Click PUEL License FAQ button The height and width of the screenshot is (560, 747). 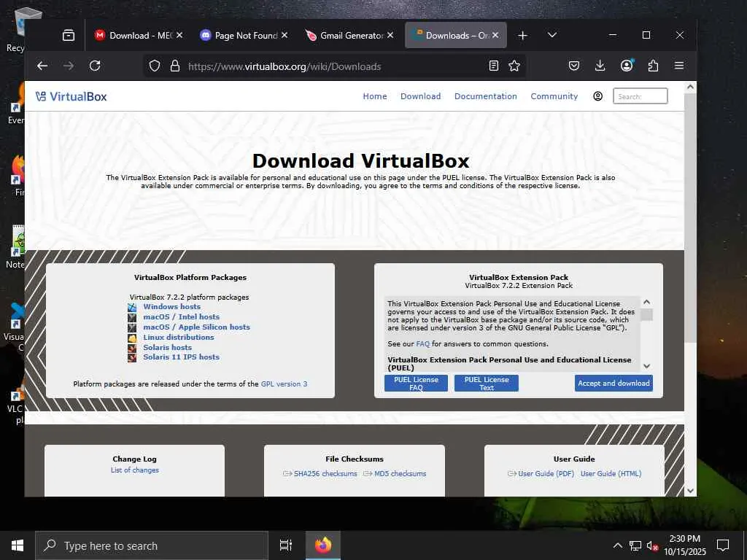click(x=416, y=384)
